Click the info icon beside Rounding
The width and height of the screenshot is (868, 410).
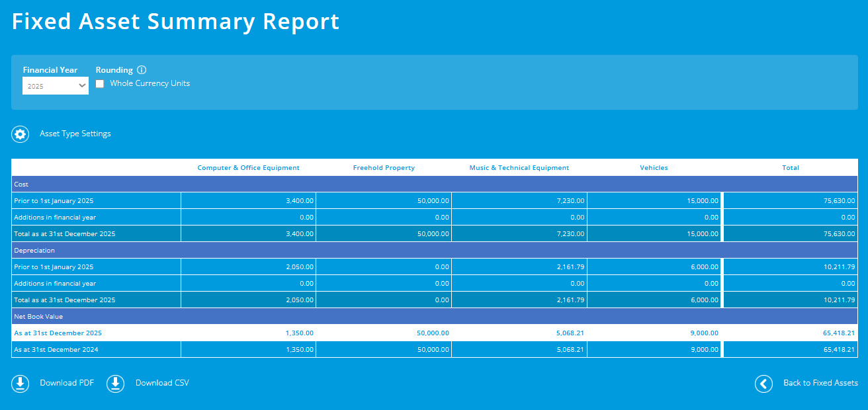point(142,69)
